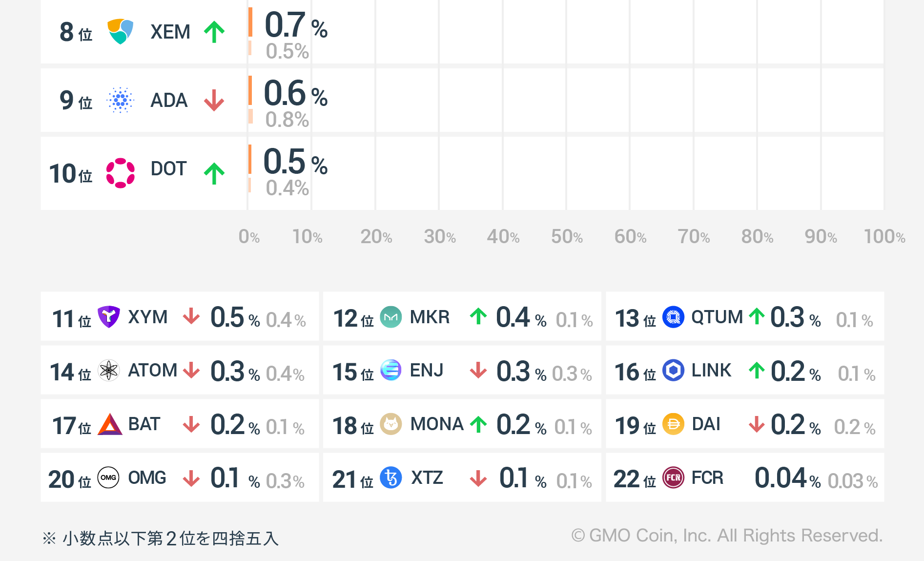Click the 50% axis label
924x561 pixels.
point(567,237)
